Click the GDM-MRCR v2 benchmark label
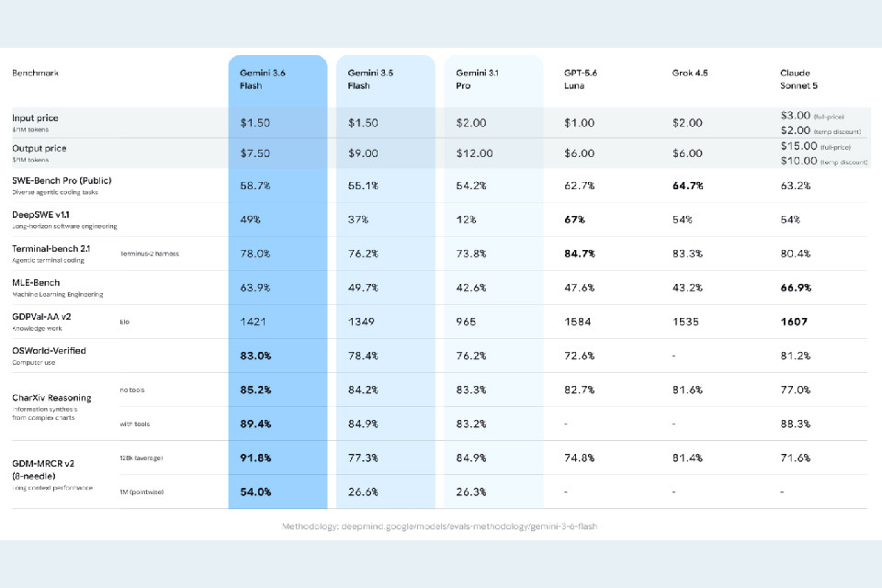The height and width of the screenshot is (588, 882). [x=43, y=469]
